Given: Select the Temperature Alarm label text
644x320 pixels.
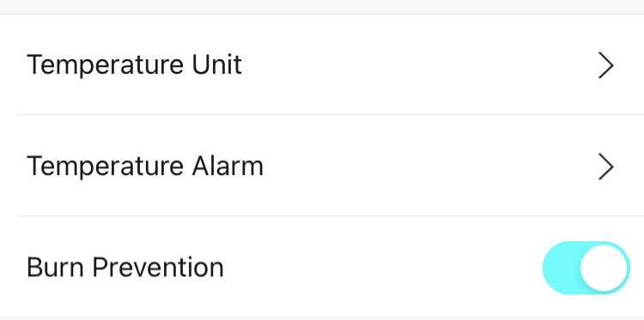Looking at the screenshot, I should [145, 166].
